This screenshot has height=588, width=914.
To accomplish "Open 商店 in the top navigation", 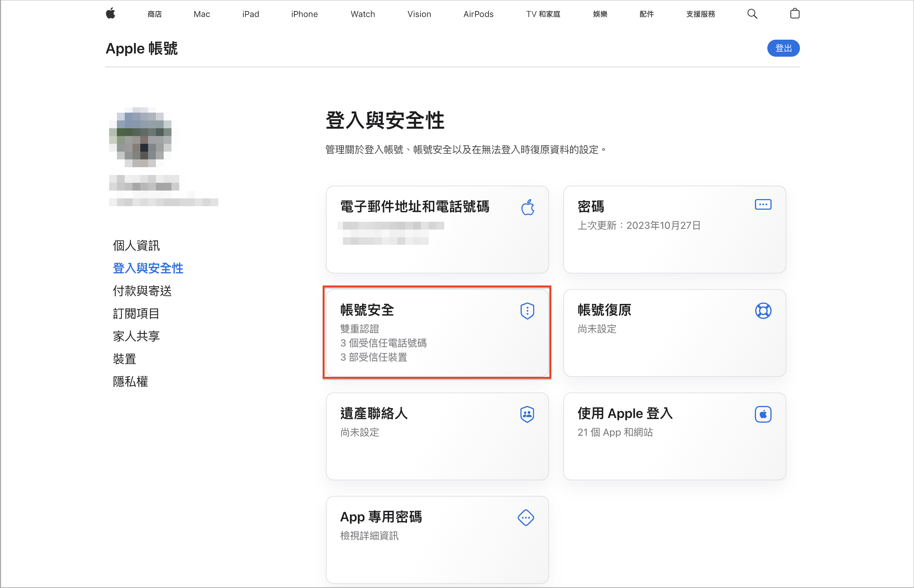I will [x=154, y=14].
